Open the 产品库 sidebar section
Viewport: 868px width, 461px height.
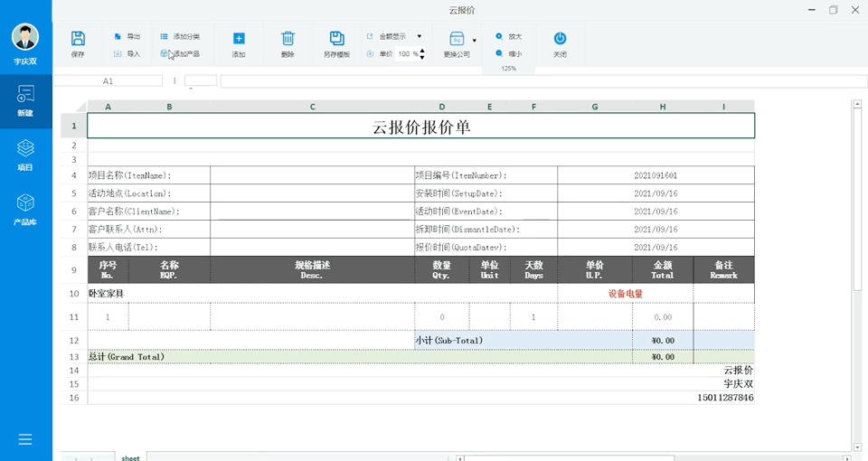[25, 210]
